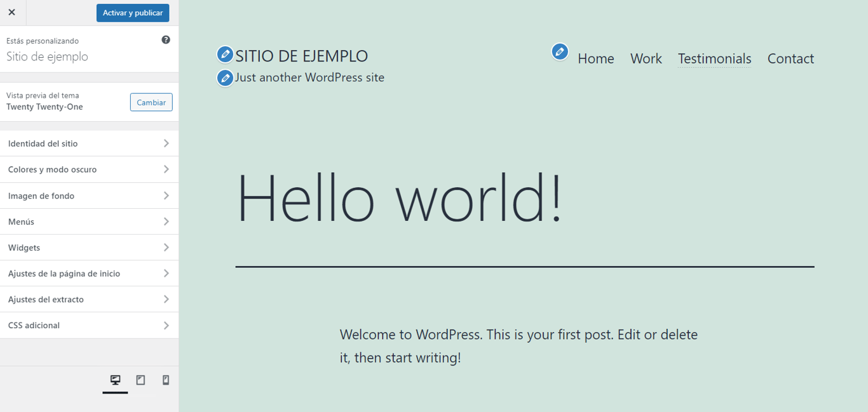Select the desktop preview icon

tap(115, 380)
